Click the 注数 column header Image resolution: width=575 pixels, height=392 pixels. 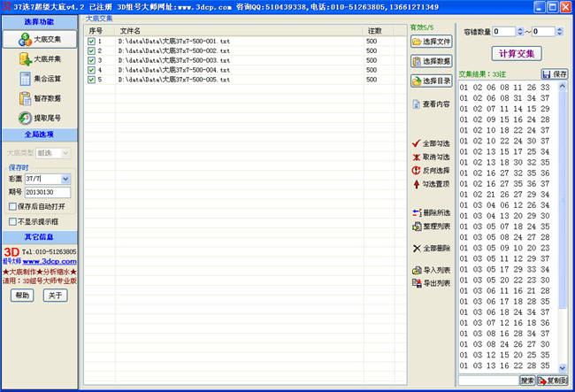coord(385,31)
